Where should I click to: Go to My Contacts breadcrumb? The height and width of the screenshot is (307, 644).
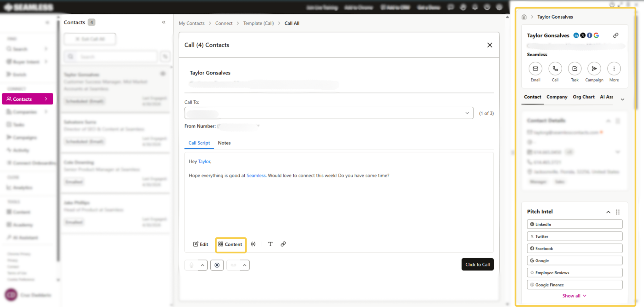192,23
